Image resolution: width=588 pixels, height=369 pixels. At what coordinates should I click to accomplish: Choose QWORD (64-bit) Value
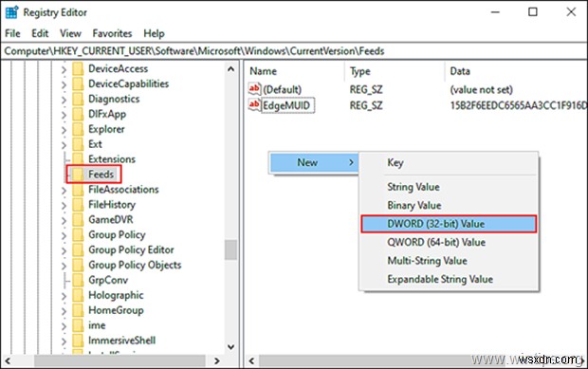[x=449, y=242]
